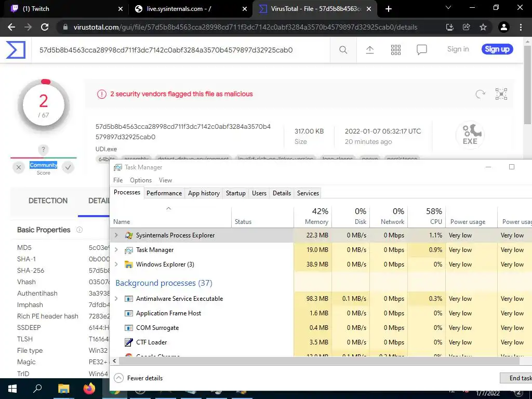Select the COM Surrogate process row

tap(321, 328)
